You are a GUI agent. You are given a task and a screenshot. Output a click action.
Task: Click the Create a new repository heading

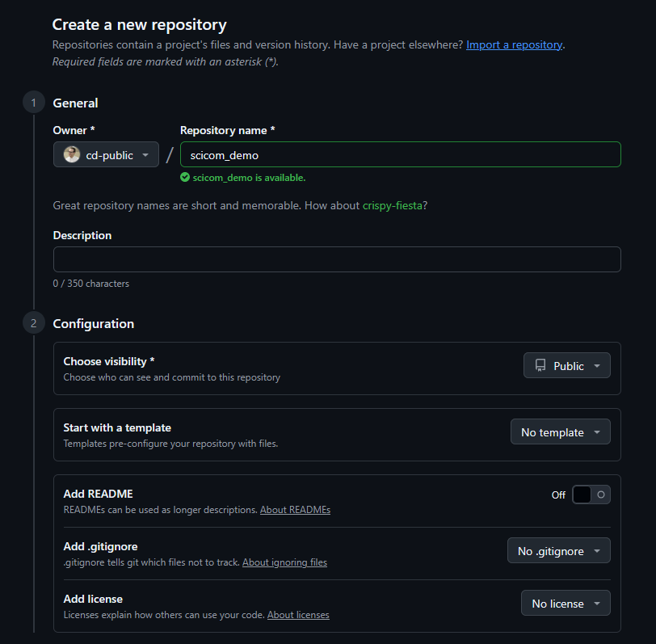[x=140, y=25]
